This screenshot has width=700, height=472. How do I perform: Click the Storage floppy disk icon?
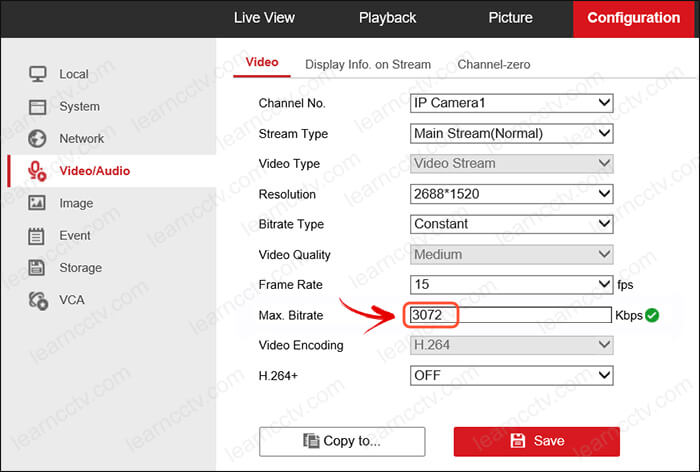(38, 268)
